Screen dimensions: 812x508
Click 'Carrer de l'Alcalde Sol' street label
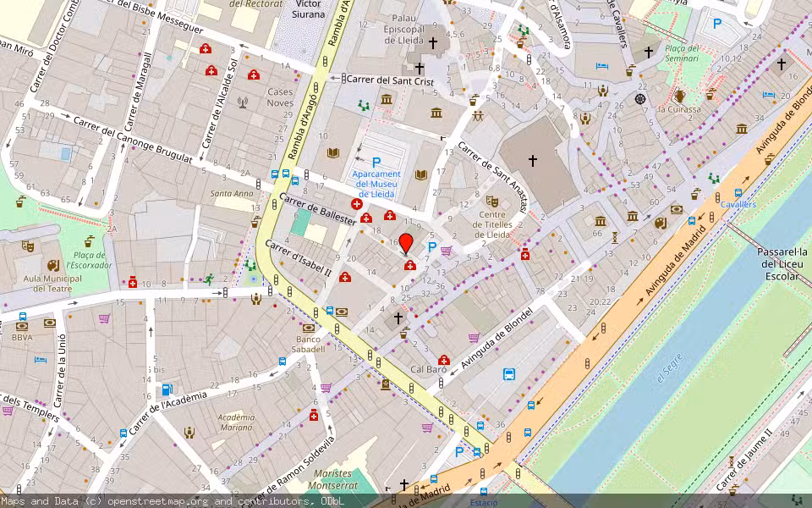pos(219,103)
